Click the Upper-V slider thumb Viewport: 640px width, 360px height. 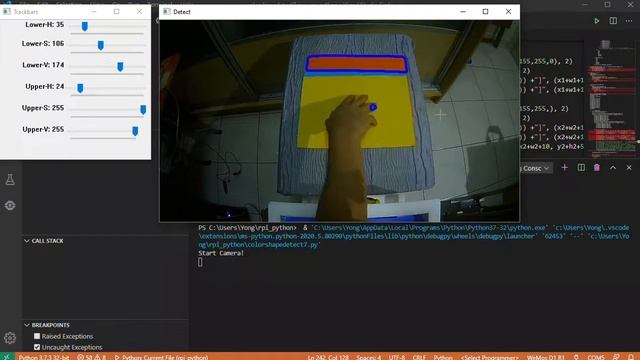(x=135, y=131)
